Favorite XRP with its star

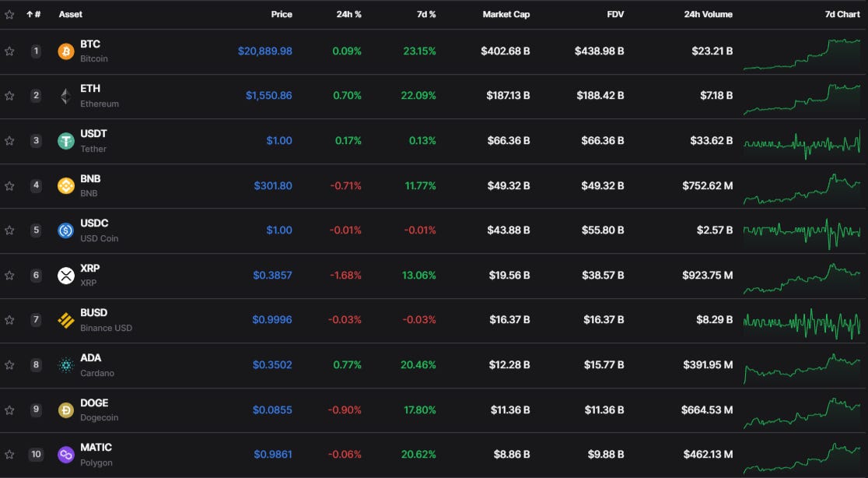pyautogui.click(x=9, y=276)
